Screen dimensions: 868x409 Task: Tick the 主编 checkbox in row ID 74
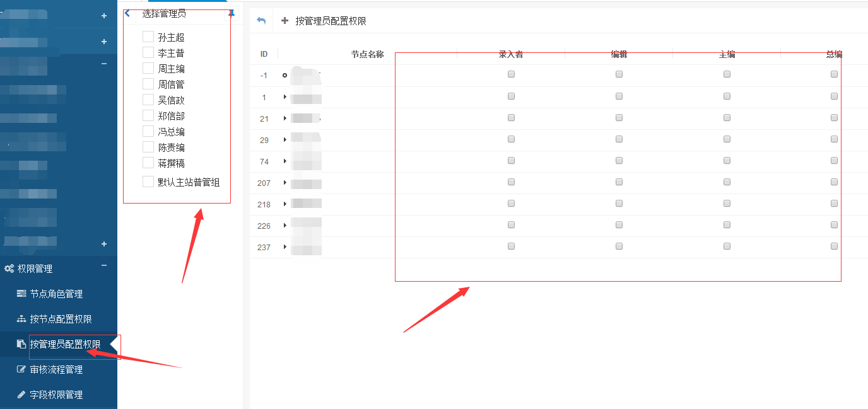pyautogui.click(x=727, y=161)
